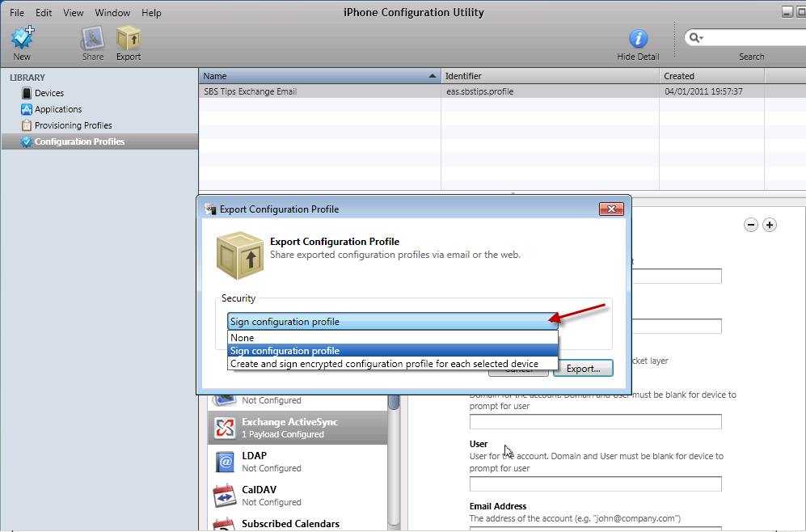Click the plus button to add payload
806x532 pixels.
770,226
